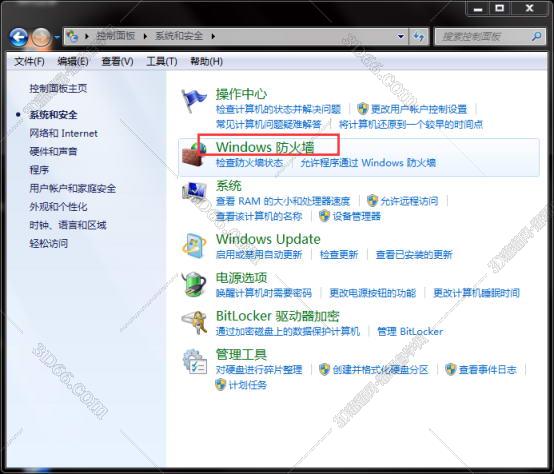Viewport: 554px width, 474px height.
Task: Open the 系统 heading link
Action: (229, 186)
